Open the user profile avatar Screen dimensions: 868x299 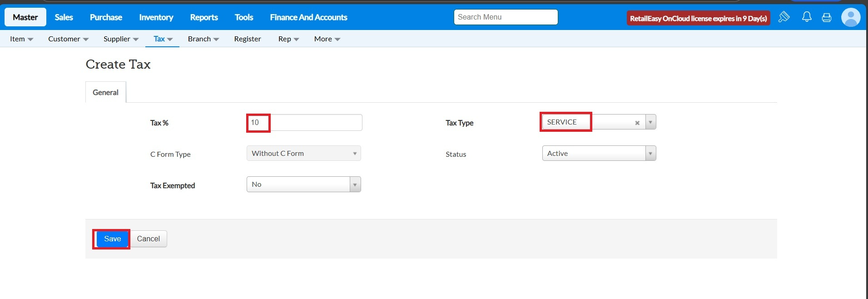coord(850,17)
